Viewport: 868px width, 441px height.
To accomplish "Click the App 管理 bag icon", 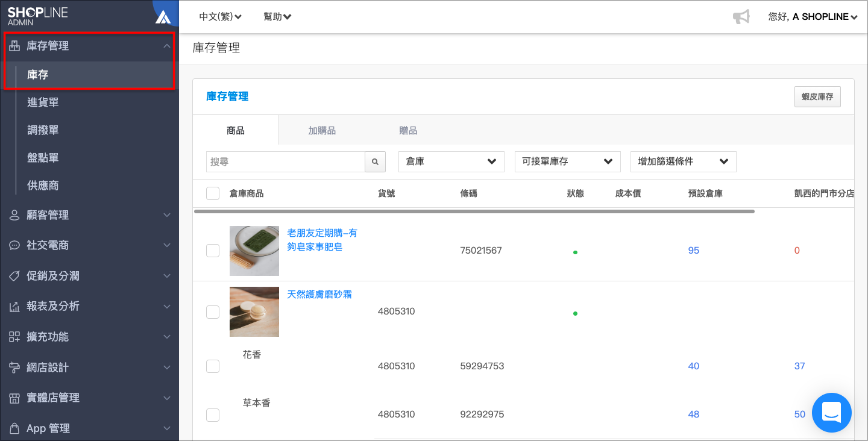I will (14, 428).
